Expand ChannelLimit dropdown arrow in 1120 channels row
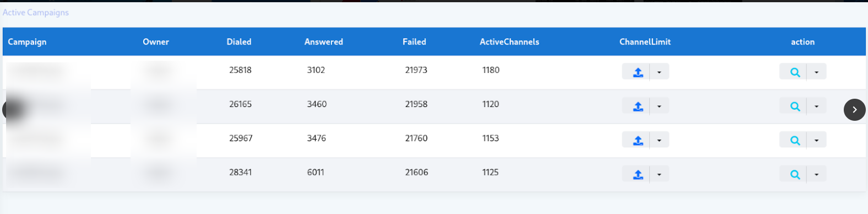868x214 pixels. (659, 106)
